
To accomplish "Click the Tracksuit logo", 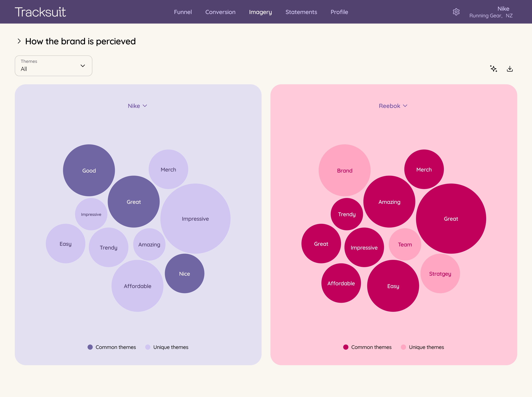I will (40, 12).
